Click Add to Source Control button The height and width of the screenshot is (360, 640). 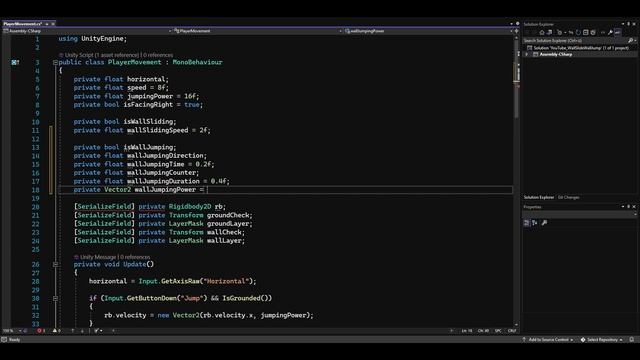548,340
